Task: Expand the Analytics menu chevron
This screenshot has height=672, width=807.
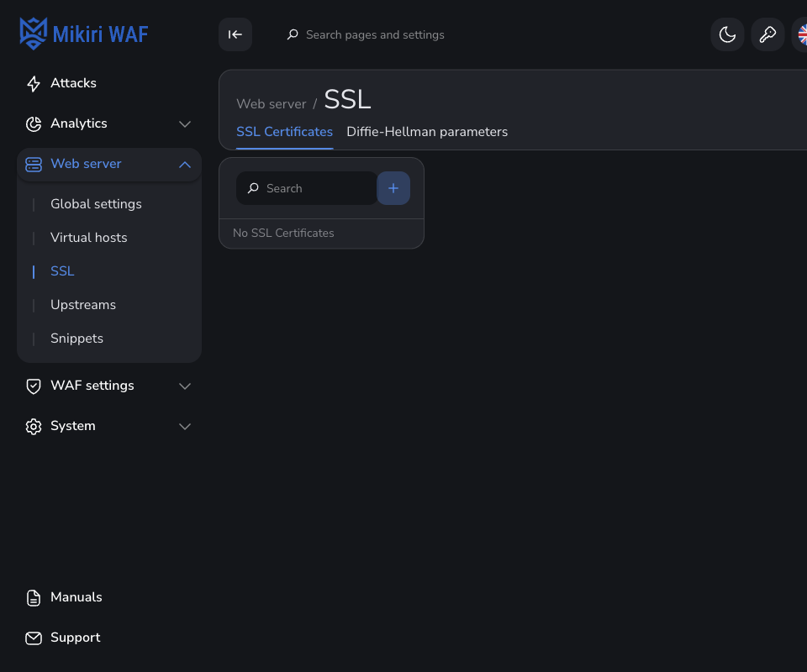Action: 185,124
